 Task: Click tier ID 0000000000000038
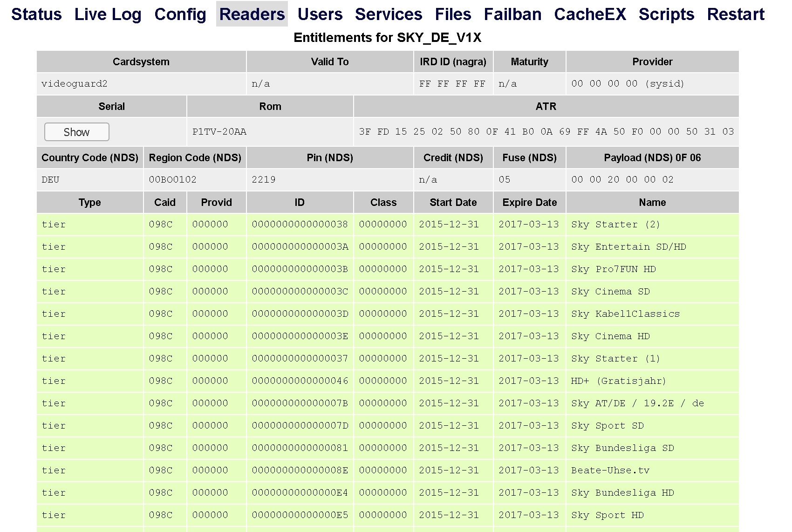(300, 225)
